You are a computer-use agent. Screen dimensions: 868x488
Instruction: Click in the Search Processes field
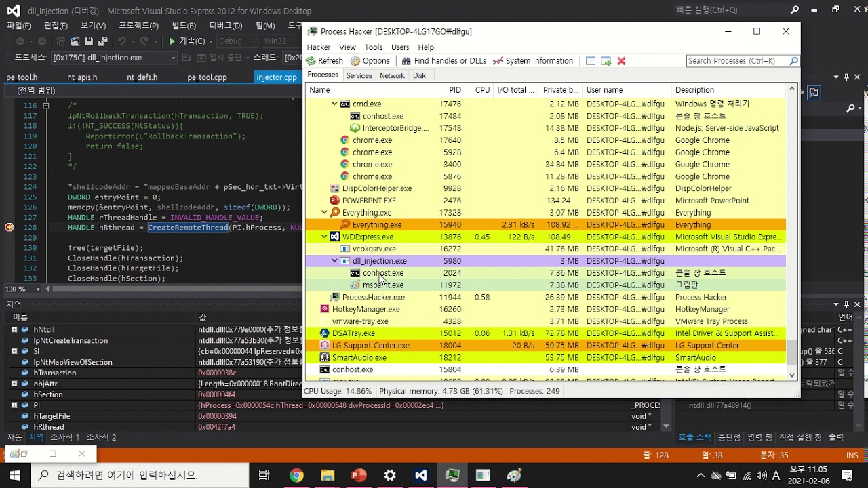[x=738, y=61]
